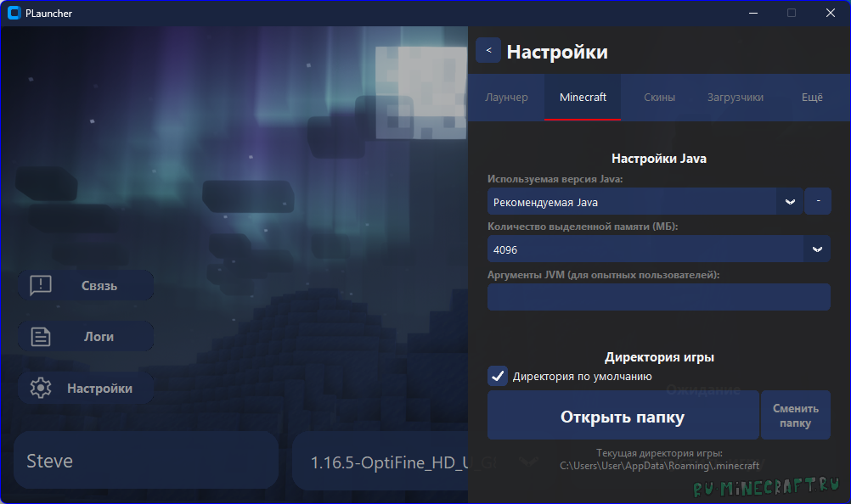The image size is (851, 504).
Task: Open the Ещё tab
Action: [812, 97]
